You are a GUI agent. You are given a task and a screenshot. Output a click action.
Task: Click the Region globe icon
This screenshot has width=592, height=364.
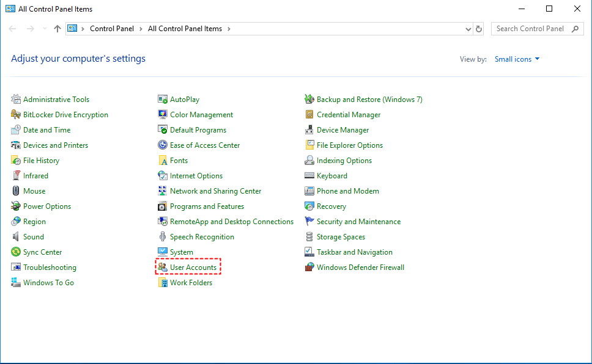point(16,222)
